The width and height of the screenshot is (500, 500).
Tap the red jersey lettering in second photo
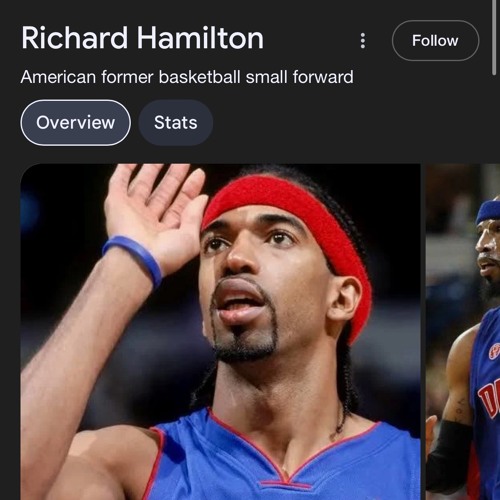(490, 398)
